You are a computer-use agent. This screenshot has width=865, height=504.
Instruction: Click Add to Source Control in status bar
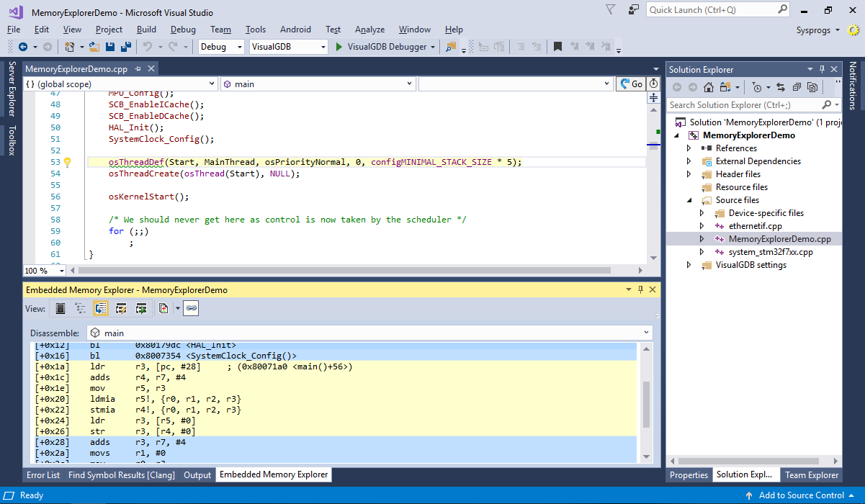coord(801,495)
